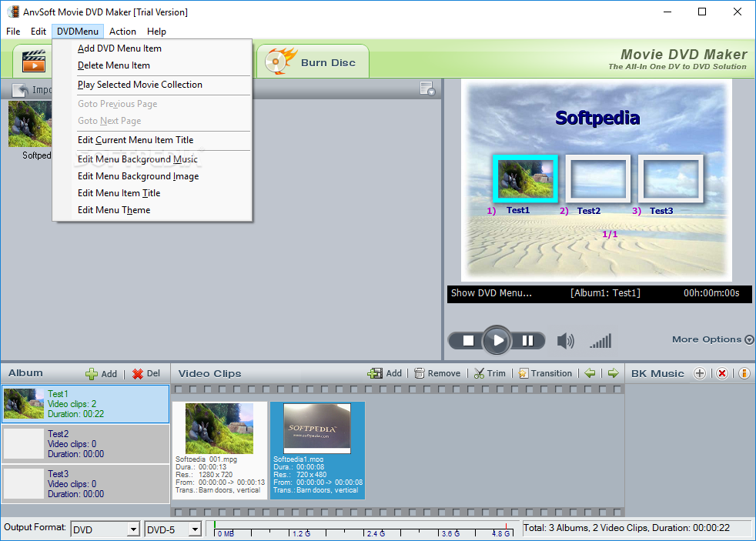Viewport: 756px width, 541px height.
Task: Choose Edit Menu Theme
Action: point(152,210)
